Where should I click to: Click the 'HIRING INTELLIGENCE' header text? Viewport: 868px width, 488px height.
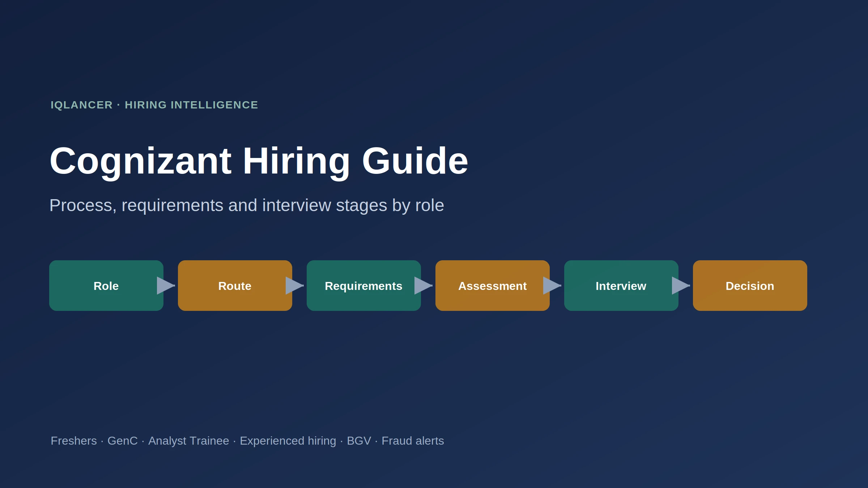pos(191,105)
